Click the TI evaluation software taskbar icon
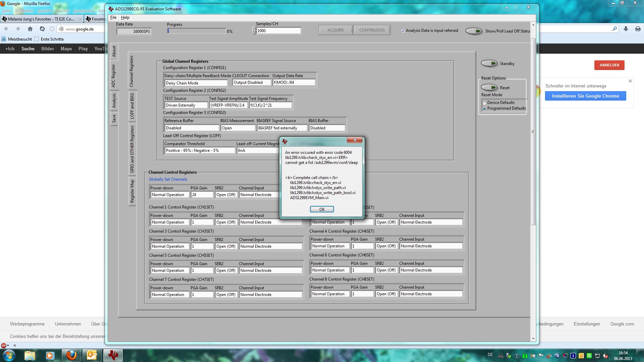Viewport: 644px width, 362px height. 113,355
